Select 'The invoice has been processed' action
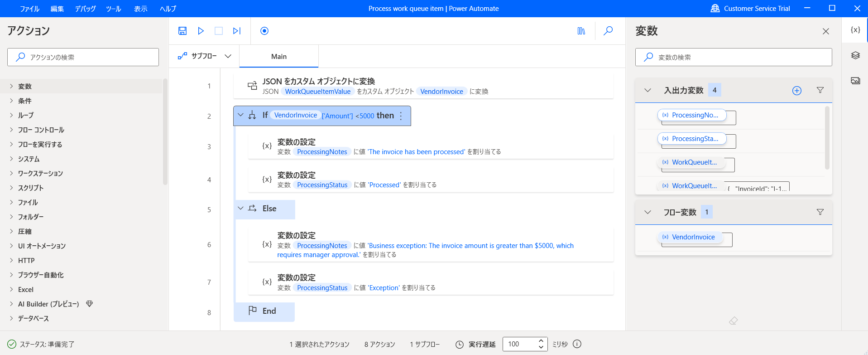Screen dimensions: 868x355 431,146
